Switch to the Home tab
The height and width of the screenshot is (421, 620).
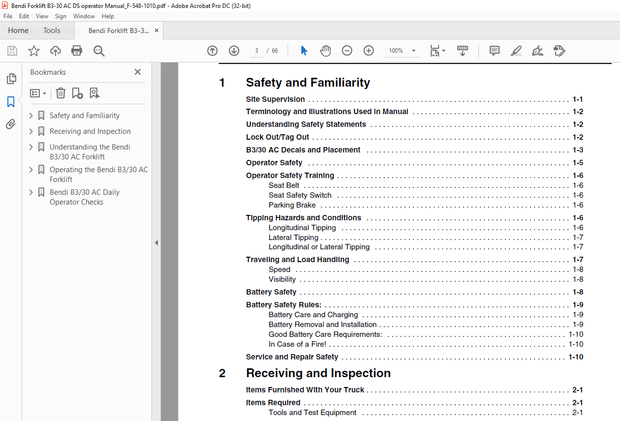click(18, 30)
